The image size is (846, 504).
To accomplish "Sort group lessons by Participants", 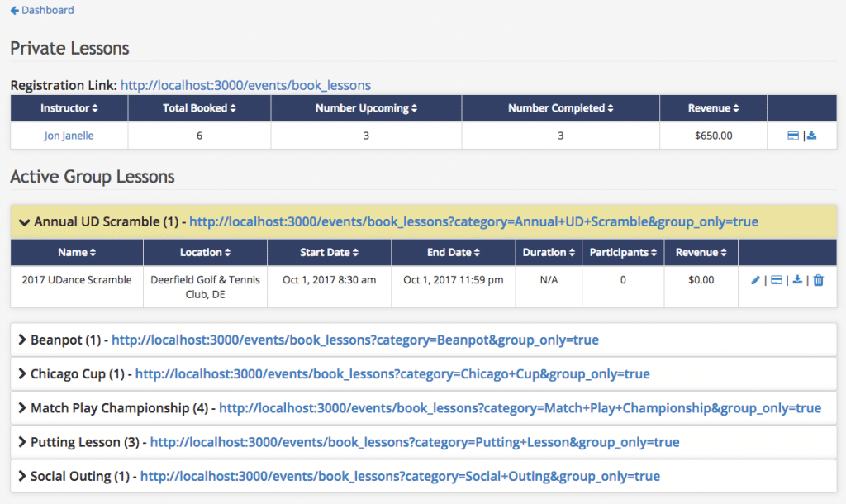I will tap(623, 252).
